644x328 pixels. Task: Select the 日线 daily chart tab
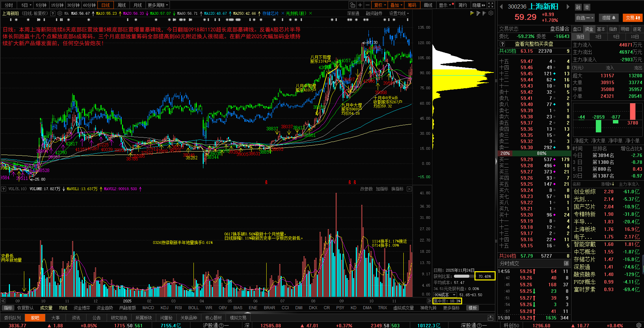coord(105,5)
